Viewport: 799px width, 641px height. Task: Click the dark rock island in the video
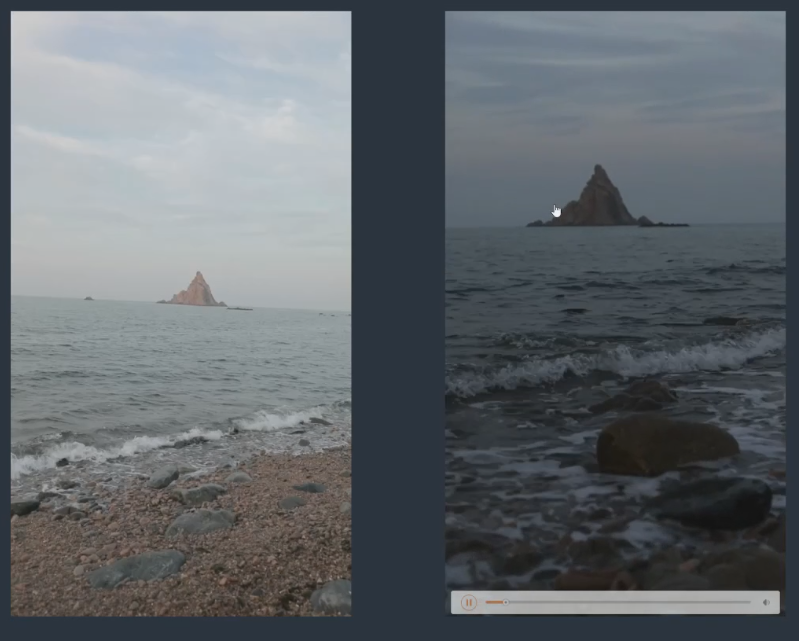click(x=598, y=200)
